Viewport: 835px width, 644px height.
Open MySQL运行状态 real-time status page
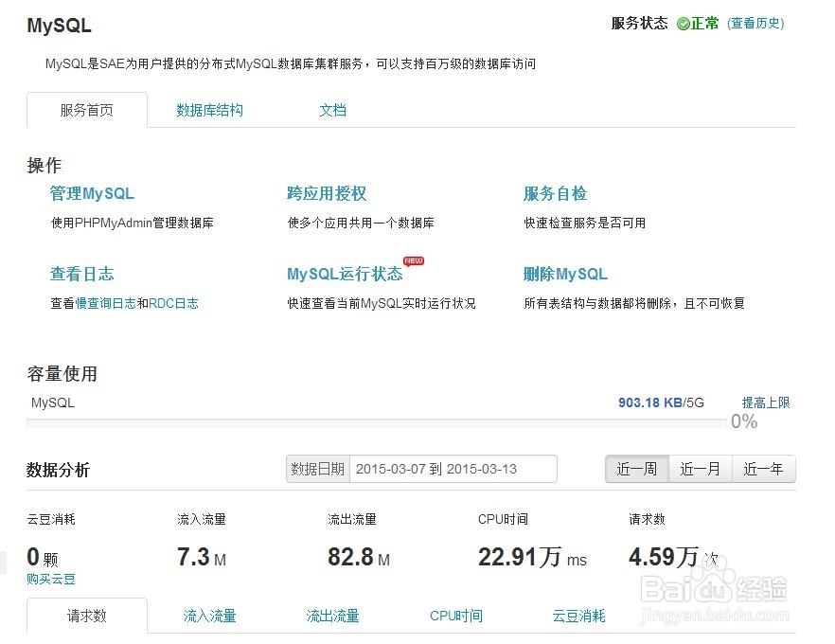click(345, 274)
